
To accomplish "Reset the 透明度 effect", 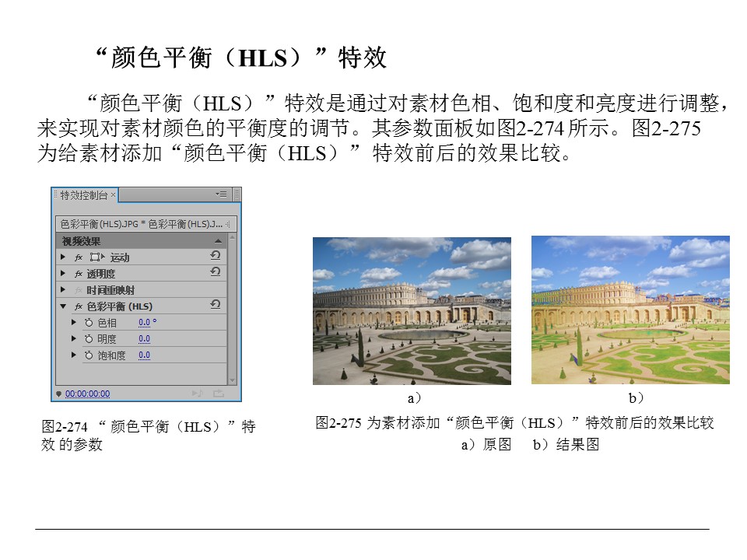I will tap(216, 272).
